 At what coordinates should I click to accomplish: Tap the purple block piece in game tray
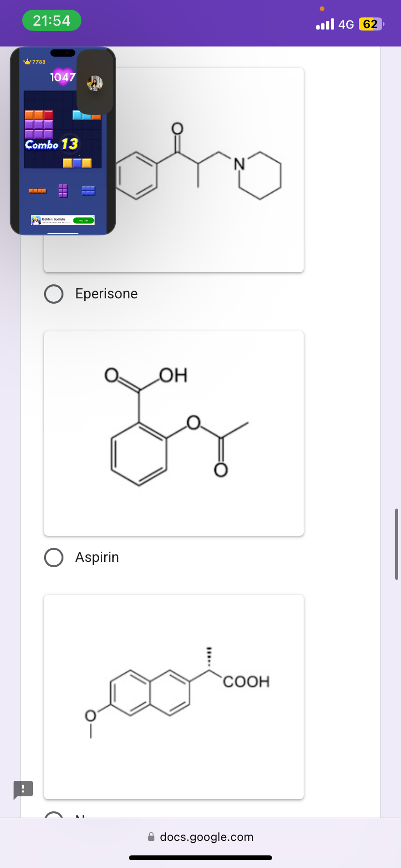[62, 191]
